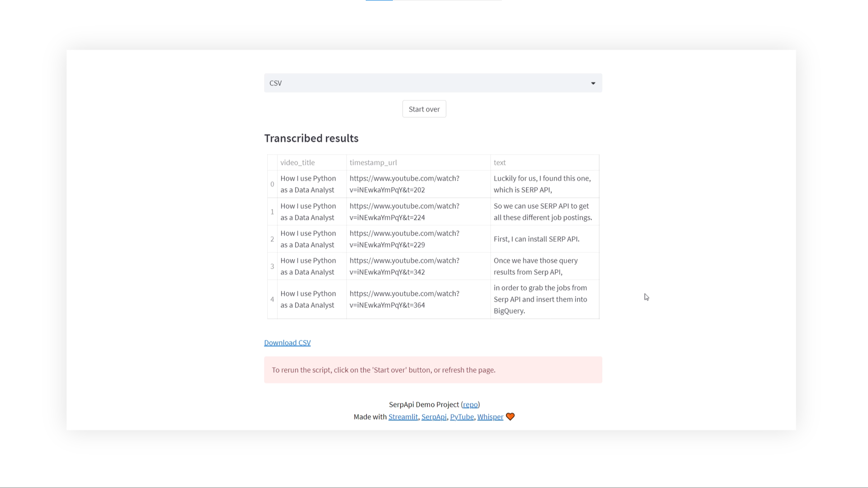Screen dimensions: 868x488
Task: Open the Whisper link
Action: (490, 417)
